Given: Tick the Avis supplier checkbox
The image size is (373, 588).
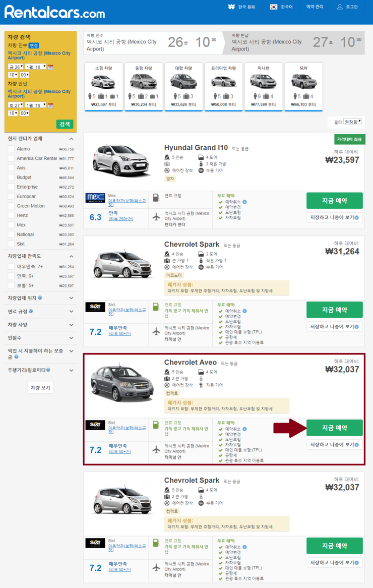Looking at the screenshot, I should click(11, 168).
